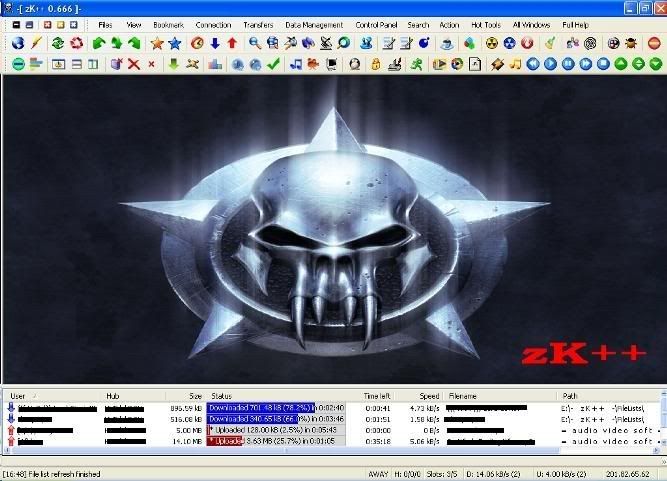
Task: Click the small red x icon
Action: pos(151,64)
